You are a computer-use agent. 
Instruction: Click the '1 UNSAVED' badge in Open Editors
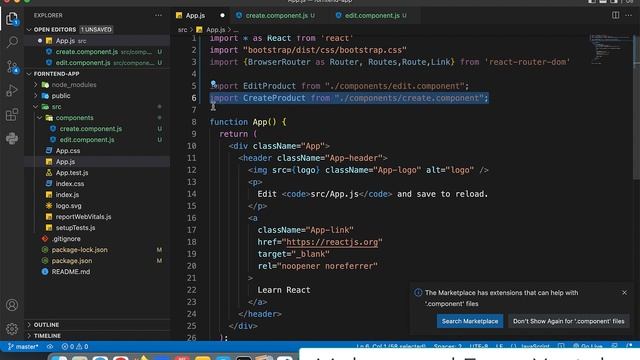point(96,30)
